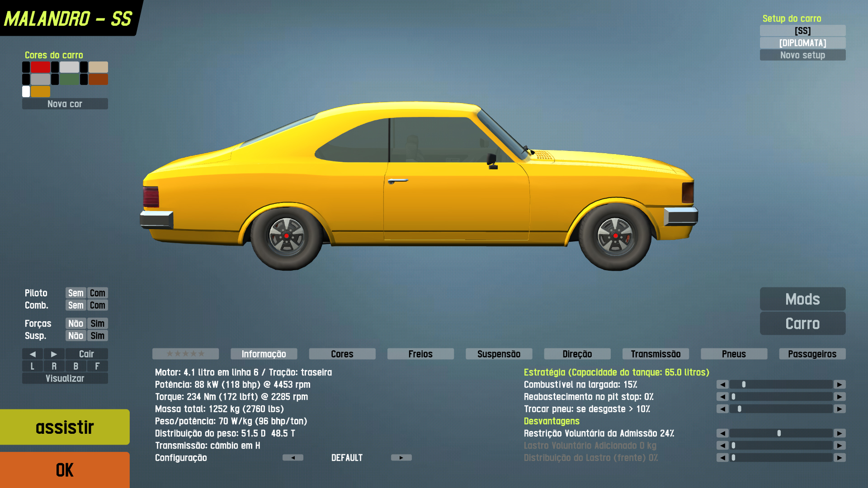Click the Visualizar button
The width and height of the screenshot is (868, 488).
point(65,378)
